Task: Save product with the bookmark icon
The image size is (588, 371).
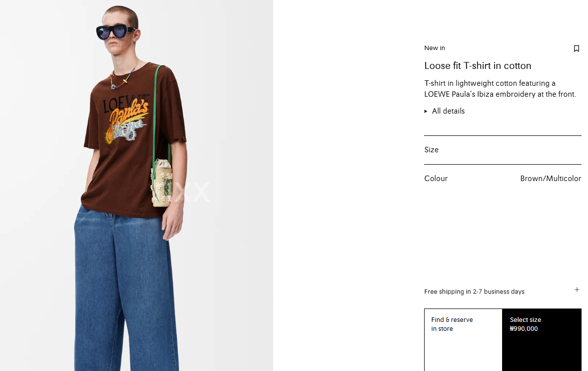Action: (x=577, y=48)
